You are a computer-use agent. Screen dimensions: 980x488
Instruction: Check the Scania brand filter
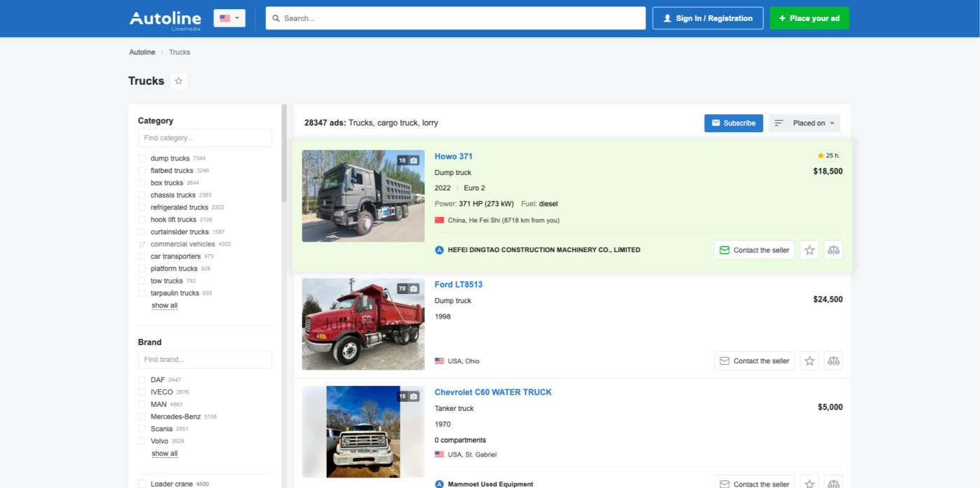click(x=142, y=429)
